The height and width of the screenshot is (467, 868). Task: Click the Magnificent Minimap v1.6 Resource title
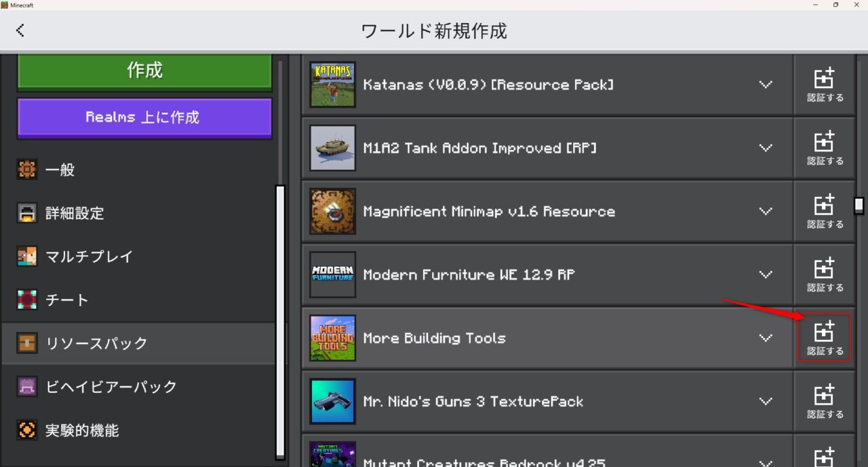pyautogui.click(x=489, y=211)
